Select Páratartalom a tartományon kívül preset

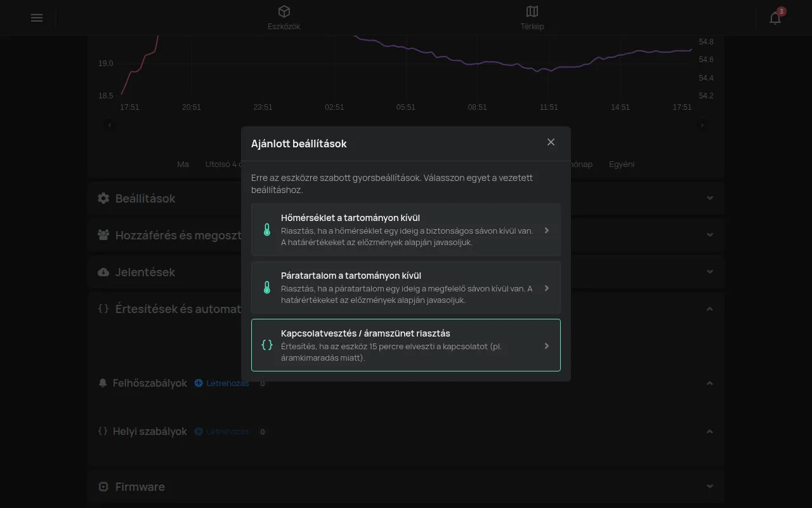click(x=406, y=287)
